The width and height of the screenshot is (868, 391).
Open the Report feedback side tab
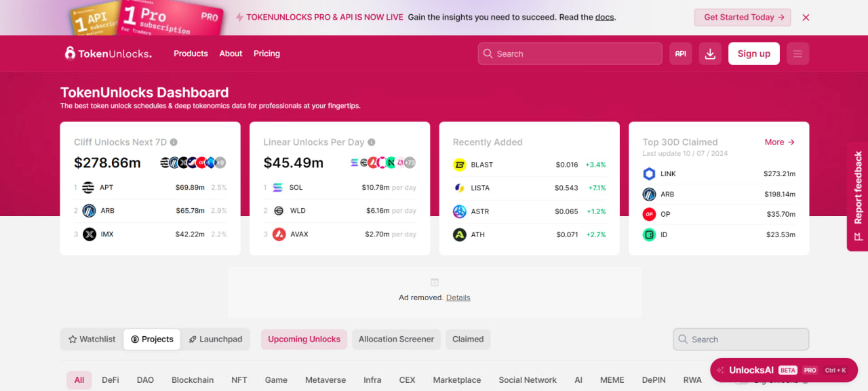click(x=858, y=197)
